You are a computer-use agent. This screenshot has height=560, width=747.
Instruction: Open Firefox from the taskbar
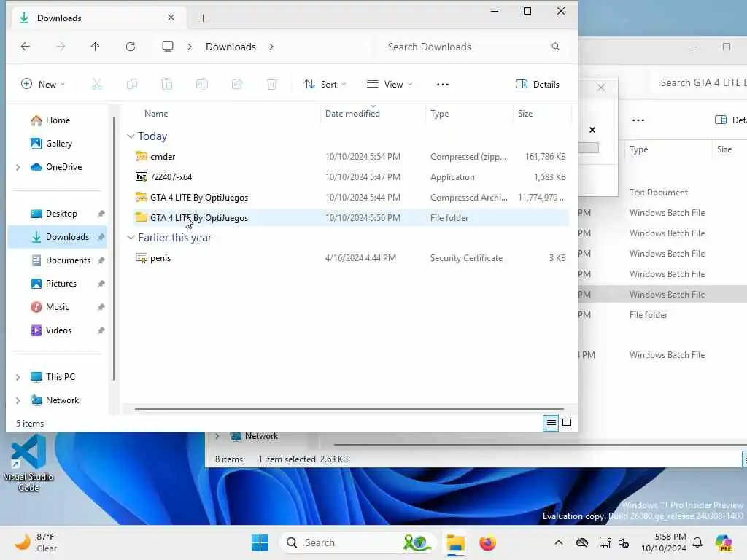point(488,542)
